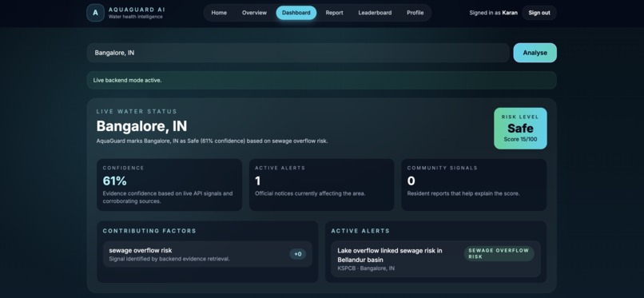This screenshot has width=644, height=298.
Task: Click the AquaGuard Safe summary sentence
Action: (x=212, y=141)
